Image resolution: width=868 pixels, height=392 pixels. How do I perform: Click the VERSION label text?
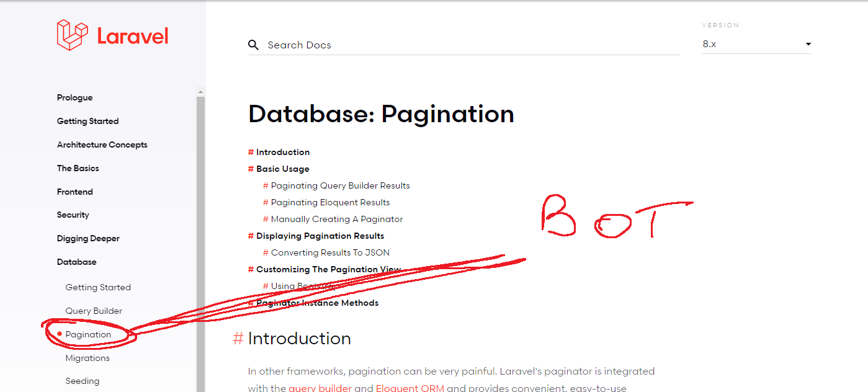pyautogui.click(x=720, y=25)
